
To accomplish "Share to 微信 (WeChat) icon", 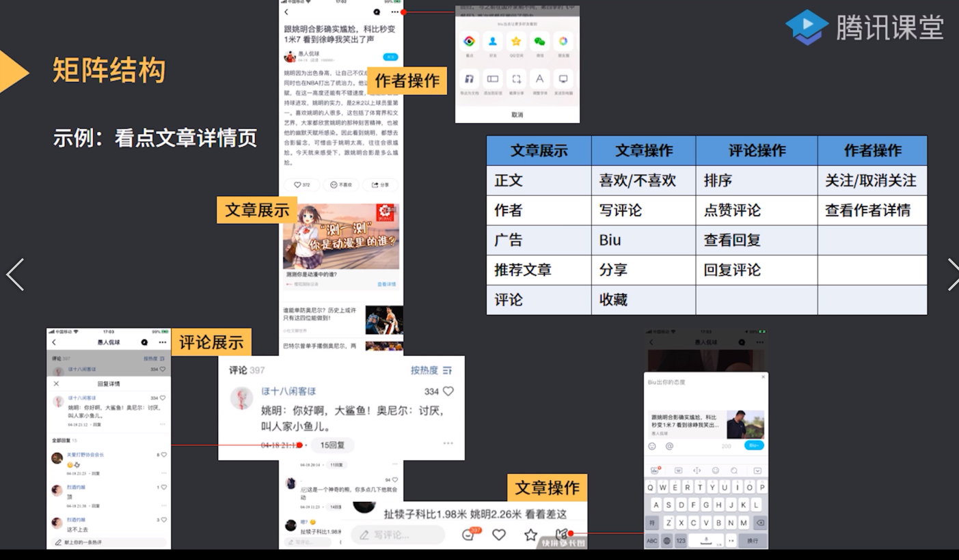I will coord(540,42).
